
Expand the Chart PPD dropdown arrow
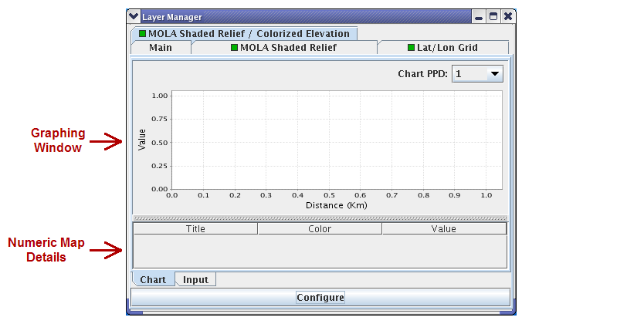click(494, 74)
